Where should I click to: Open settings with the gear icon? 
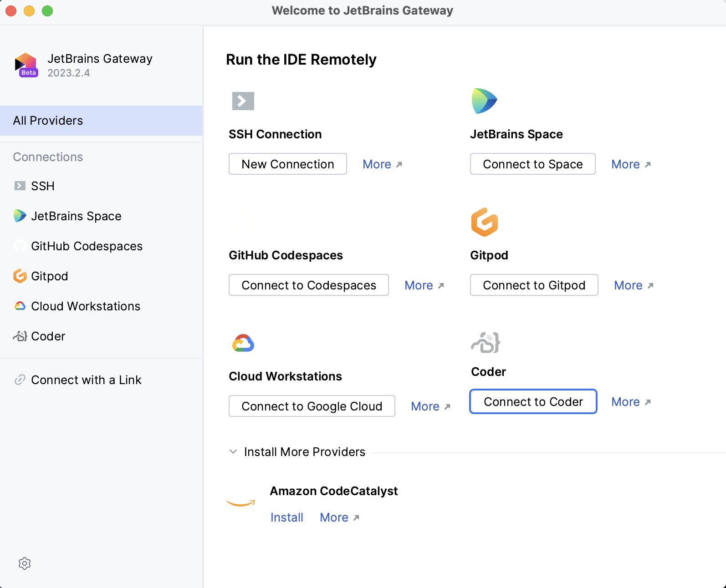pos(25,563)
